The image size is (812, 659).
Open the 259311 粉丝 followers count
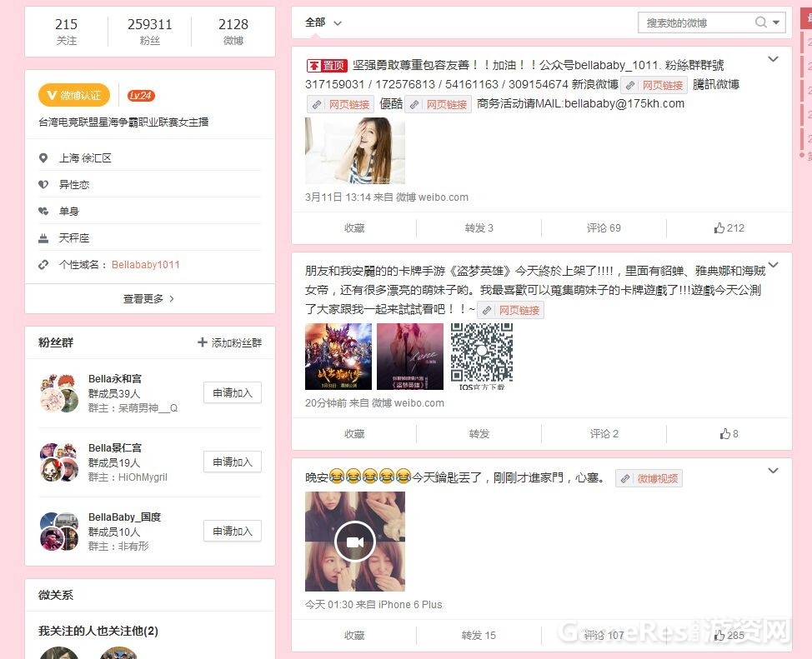[x=150, y=31]
